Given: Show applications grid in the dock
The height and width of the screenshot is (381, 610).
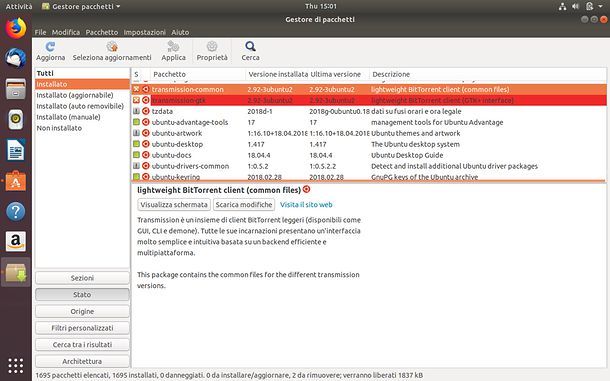Looking at the screenshot, I should [16, 366].
